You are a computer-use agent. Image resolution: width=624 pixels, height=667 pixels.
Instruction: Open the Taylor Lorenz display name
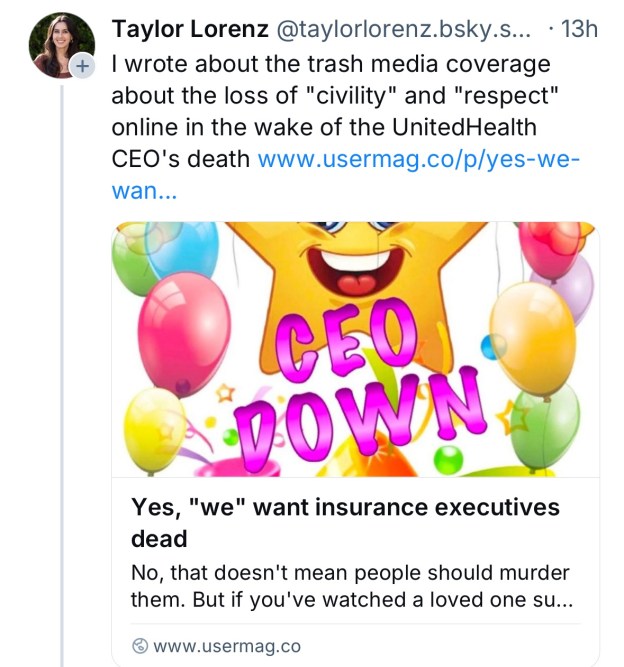point(189,29)
